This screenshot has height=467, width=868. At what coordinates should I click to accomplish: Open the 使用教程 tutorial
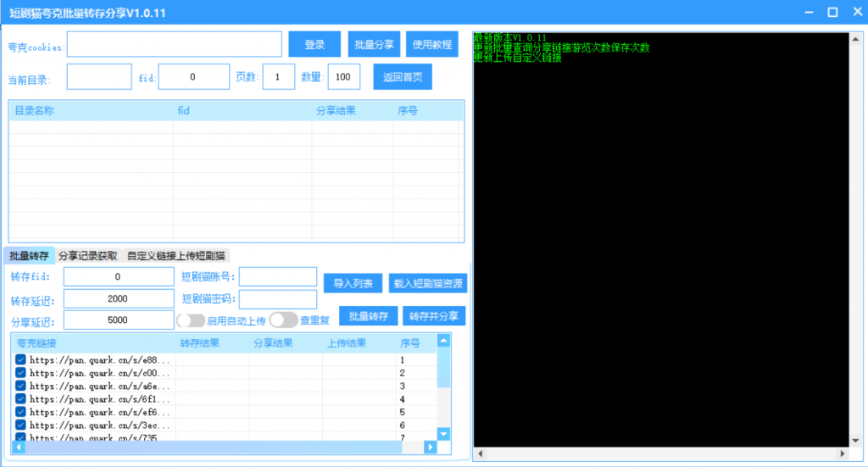tap(431, 44)
